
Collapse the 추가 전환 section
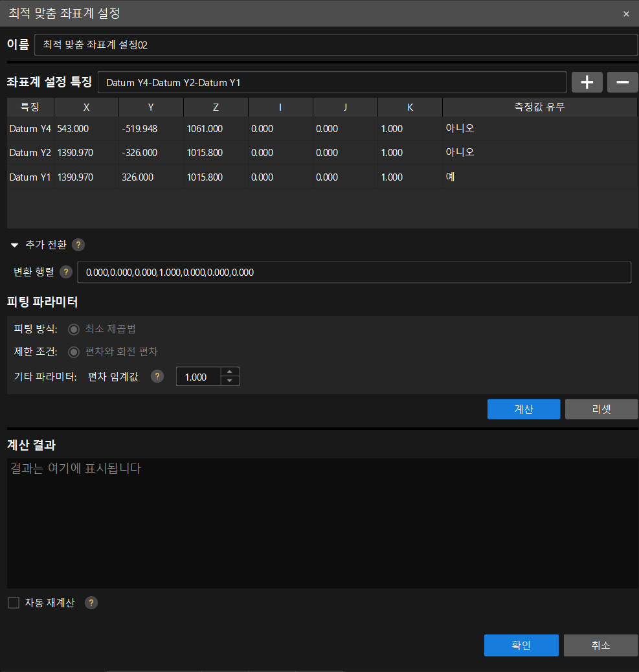point(15,245)
